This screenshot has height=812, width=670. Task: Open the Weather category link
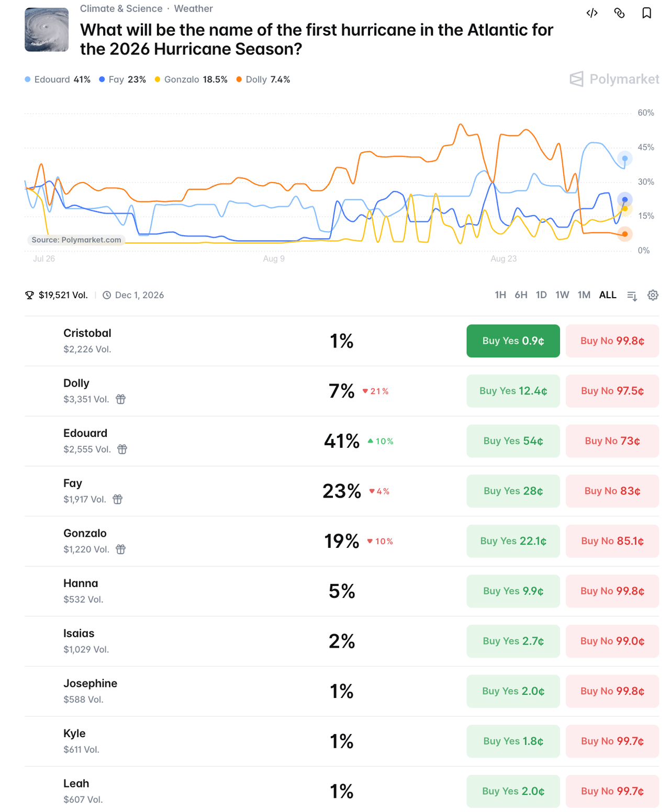click(x=193, y=8)
